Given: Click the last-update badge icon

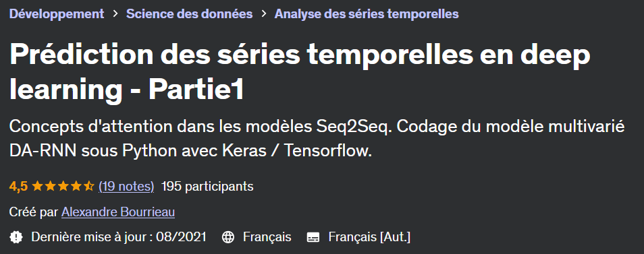Looking at the screenshot, I should coord(16,236).
